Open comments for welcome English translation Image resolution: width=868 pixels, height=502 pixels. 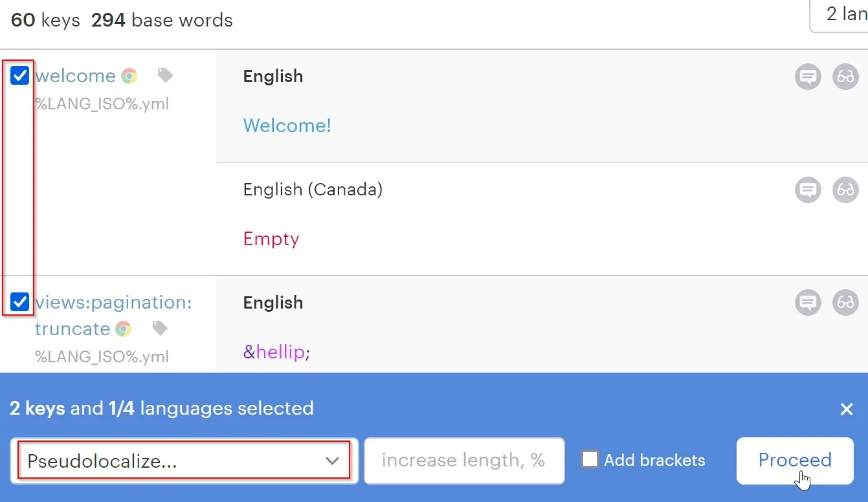tap(808, 77)
